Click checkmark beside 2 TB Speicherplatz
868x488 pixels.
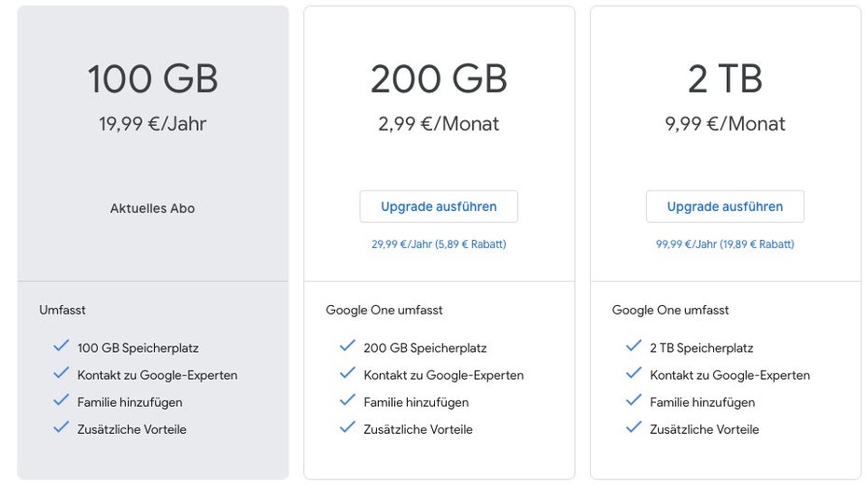pos(634,346)
